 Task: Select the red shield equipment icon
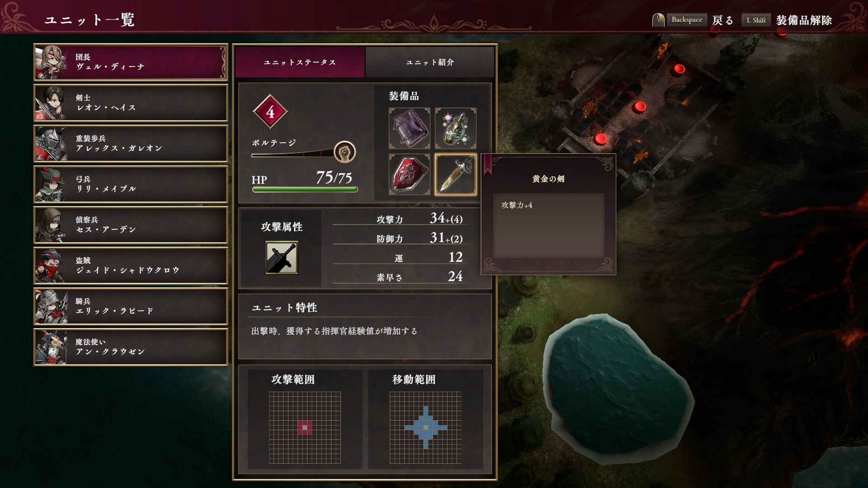(x=410, y=174)
